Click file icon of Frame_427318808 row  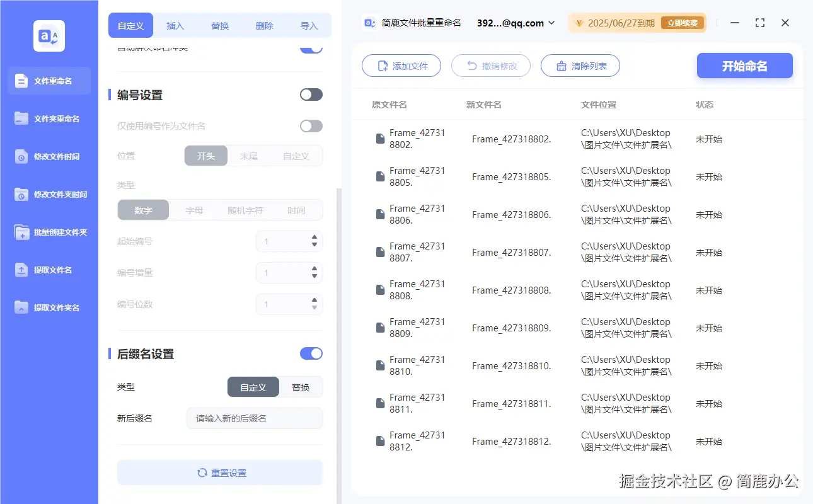point(380,290)
